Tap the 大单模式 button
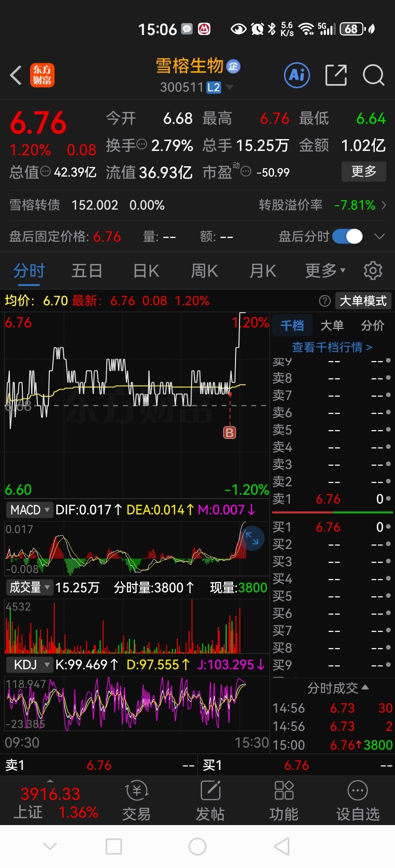The width and height of the screenshot is (395, 868). (x=363, y=301)
